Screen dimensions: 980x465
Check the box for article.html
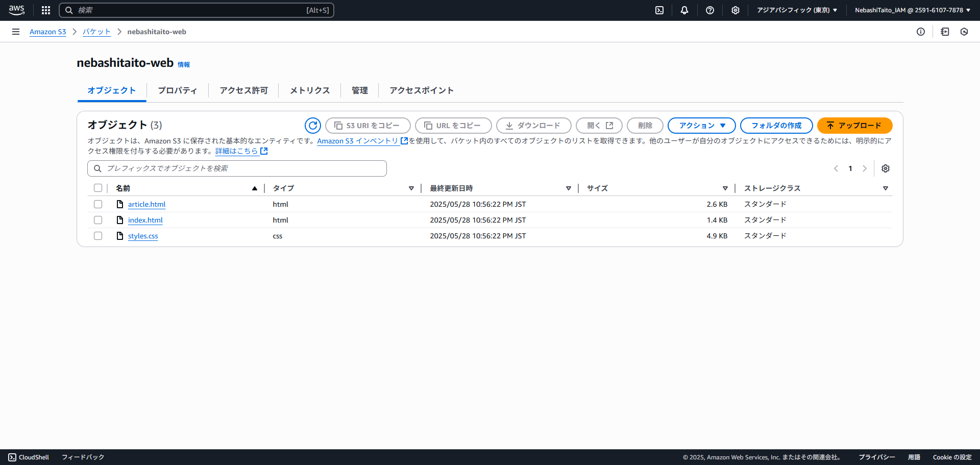[x=98, y=204]
